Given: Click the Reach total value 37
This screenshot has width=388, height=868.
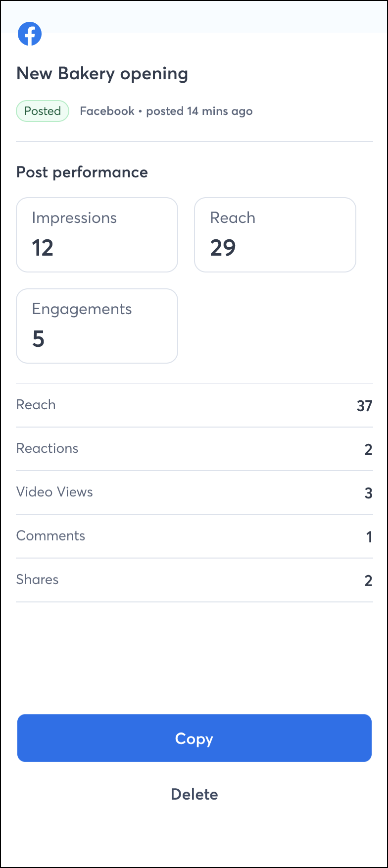Looking at the screenshot, I should 364,406.
